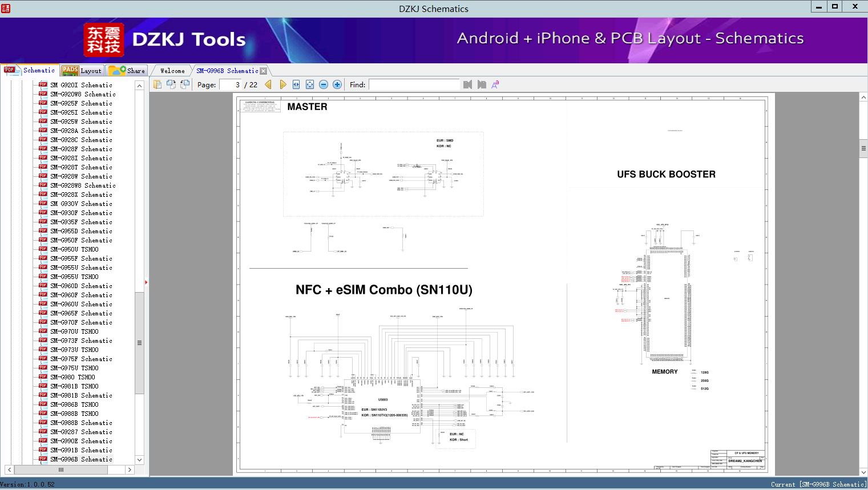Click the Find text input field
Screen dimensions: 868x490
(x=414, y=84)
